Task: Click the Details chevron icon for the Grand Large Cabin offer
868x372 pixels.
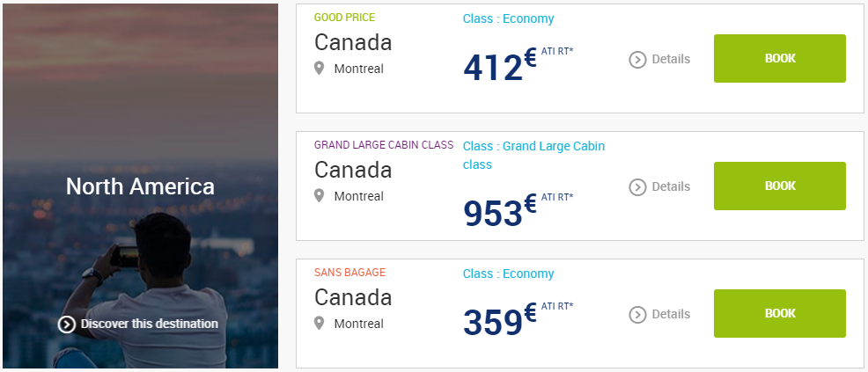Action: coord(637,186)
